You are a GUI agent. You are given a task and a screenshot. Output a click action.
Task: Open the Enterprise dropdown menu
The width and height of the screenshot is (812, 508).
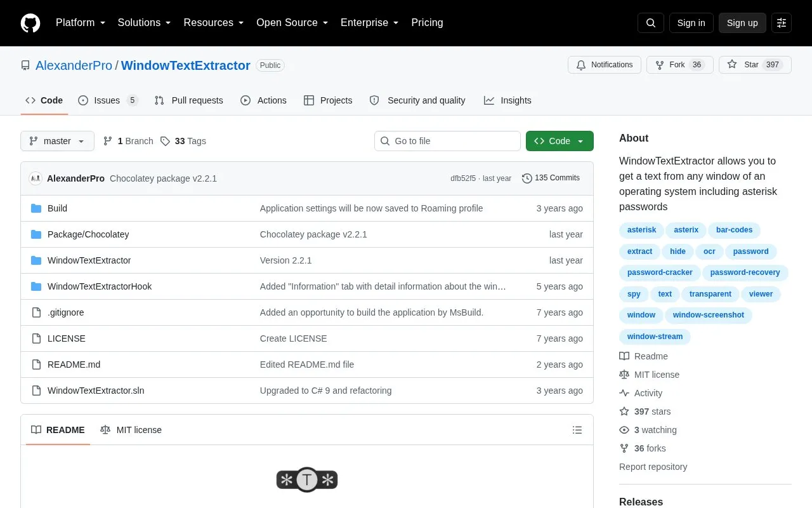click(x=370, y=23)
